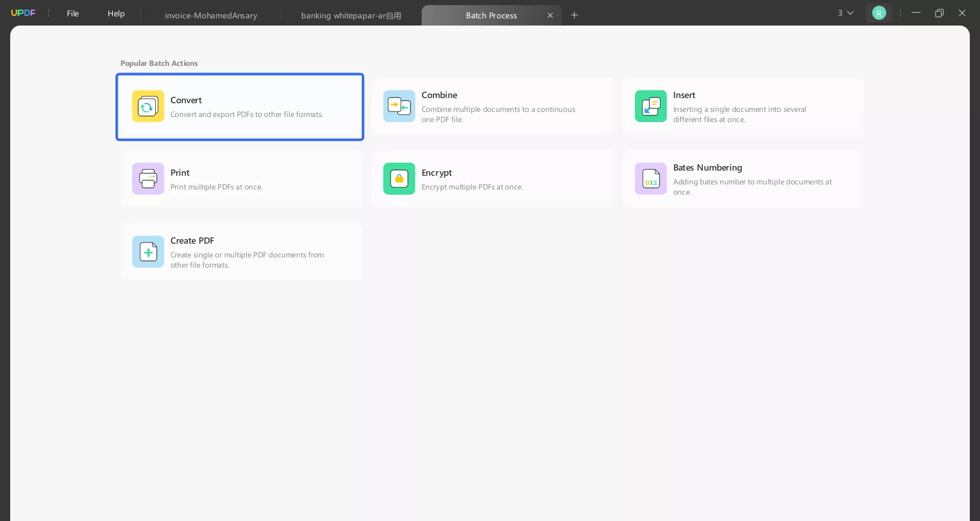
Task: Click the Popular Batch Actions heading
Action: point(159,63)
